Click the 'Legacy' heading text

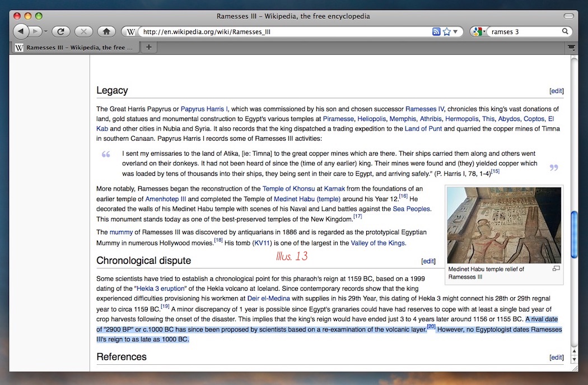point(112,90)
